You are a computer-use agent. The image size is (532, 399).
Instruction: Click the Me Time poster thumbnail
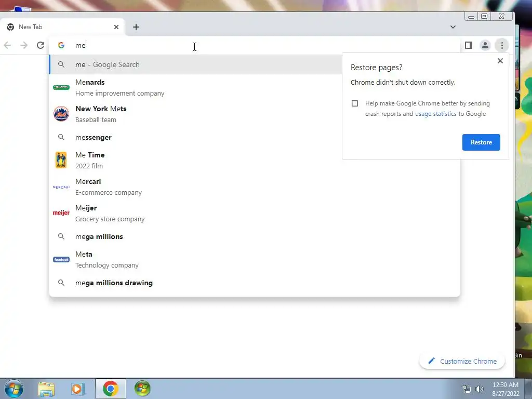pos(61,160)
